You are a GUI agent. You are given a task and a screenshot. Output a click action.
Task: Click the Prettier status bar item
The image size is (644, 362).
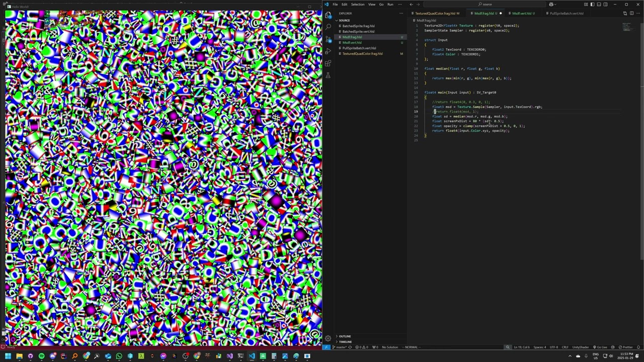[x=626, y=347]
